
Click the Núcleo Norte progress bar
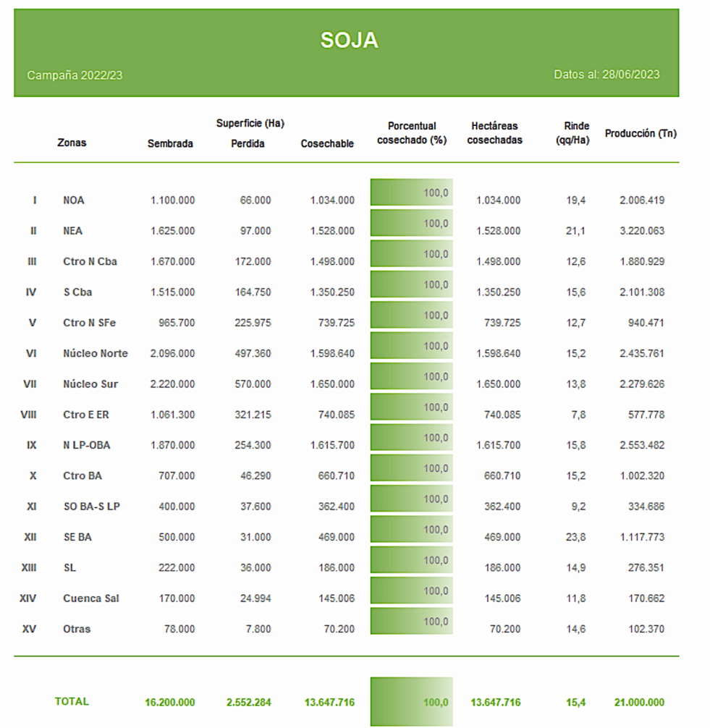click(x=411, y=345)
